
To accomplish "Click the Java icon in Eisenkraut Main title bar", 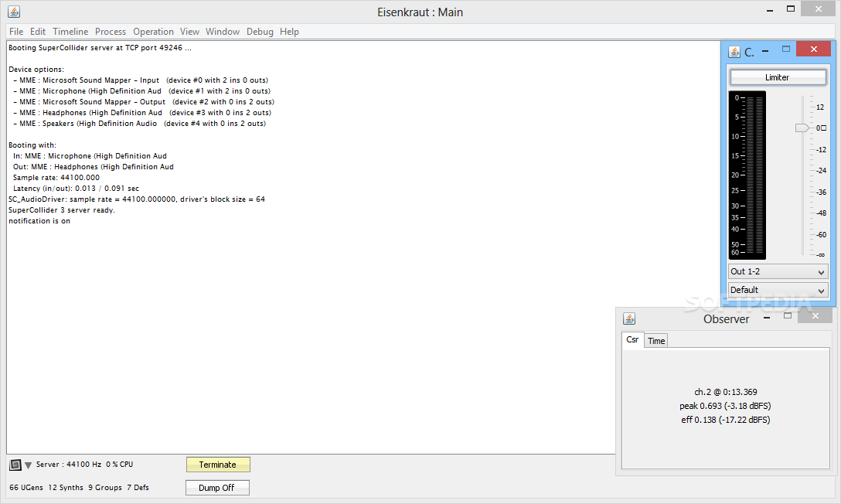I will coord(14,12).
